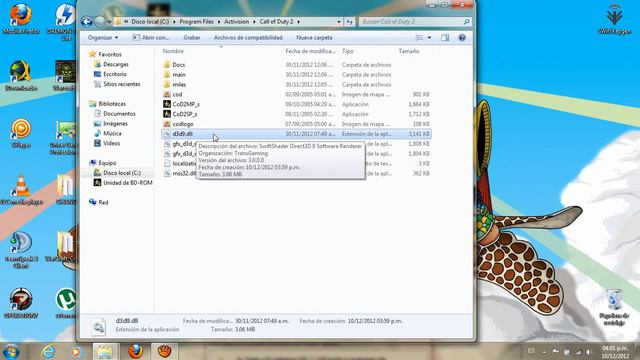Show hidden tray icons arrow
The width and height of the screenshot is (640, 360).
544,351
